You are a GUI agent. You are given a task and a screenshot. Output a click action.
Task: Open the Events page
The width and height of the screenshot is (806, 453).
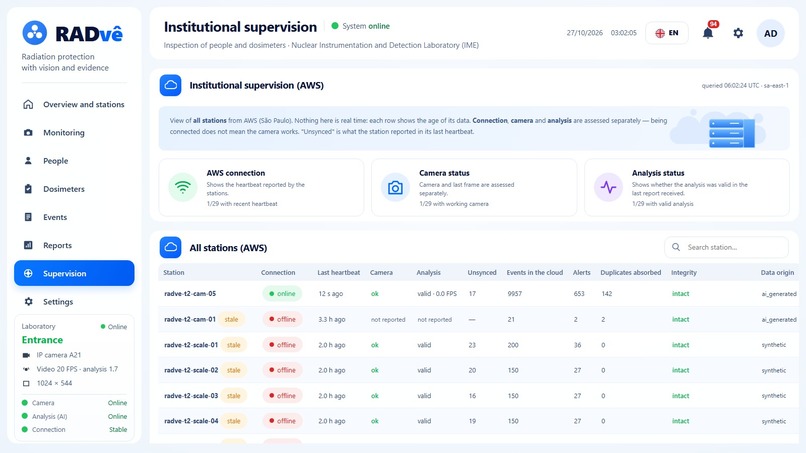[74, 217]
